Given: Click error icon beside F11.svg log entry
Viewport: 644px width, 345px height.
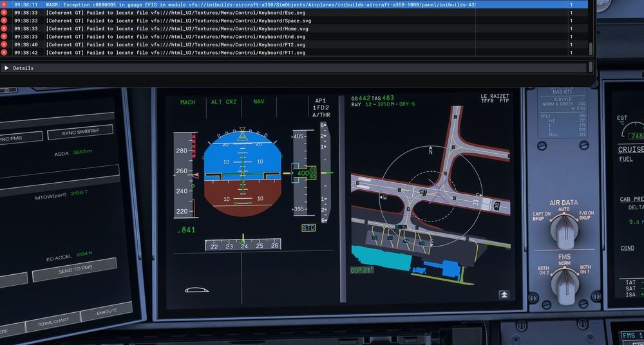Looking at the screenshot, I should tap(4, 52).
